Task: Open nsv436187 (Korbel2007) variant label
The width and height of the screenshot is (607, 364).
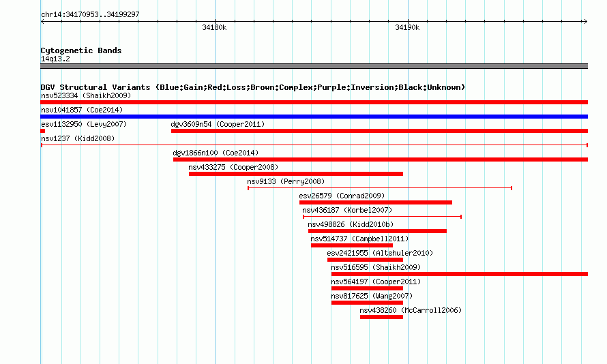Action: 347,210
